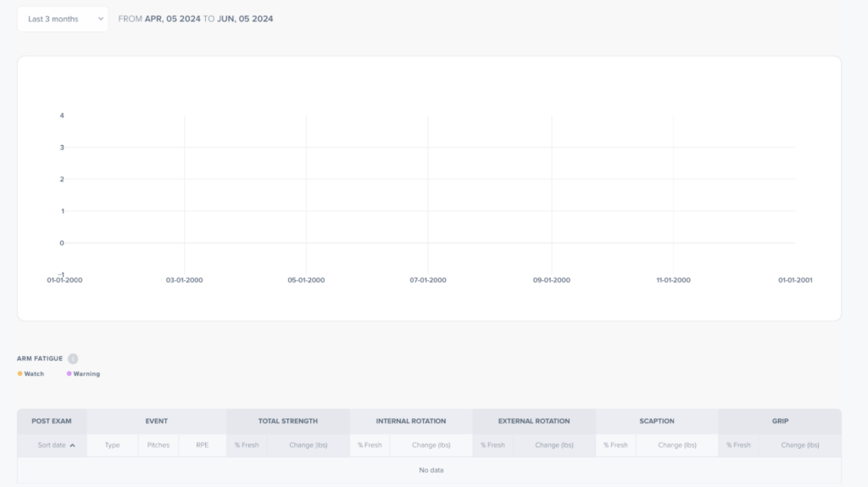Screen dimensions: 868x487
Task: Click the Grip group header
Action: (x=780, y=421)
